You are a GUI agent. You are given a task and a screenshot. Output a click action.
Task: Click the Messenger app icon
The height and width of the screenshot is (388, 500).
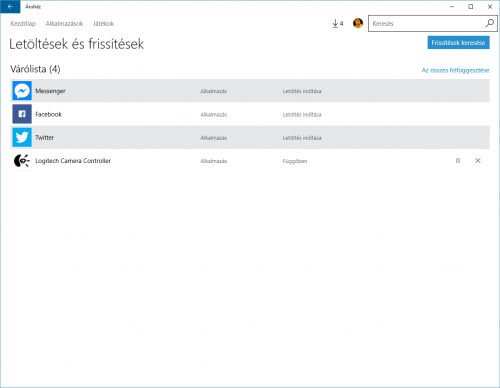(x=22, y=91)
